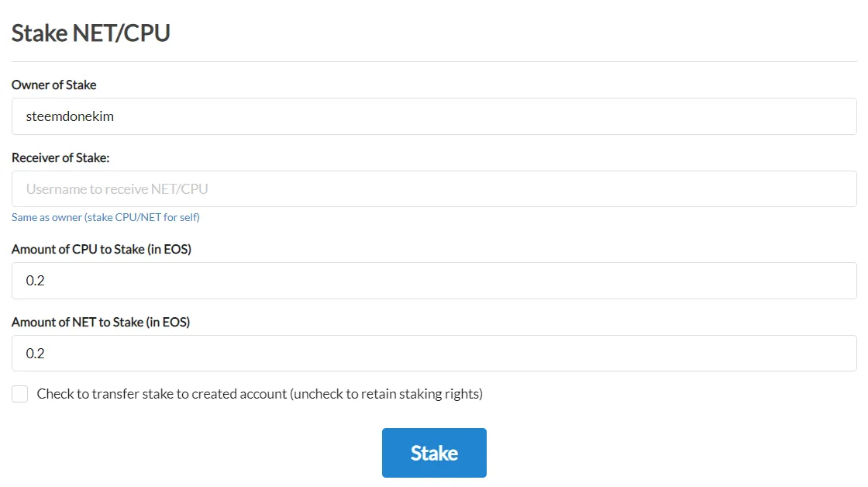Click the 'Amount of NET to Stake (in EOS)' label
The height and width of the screenshot is (487, 868).
point(101,322)
